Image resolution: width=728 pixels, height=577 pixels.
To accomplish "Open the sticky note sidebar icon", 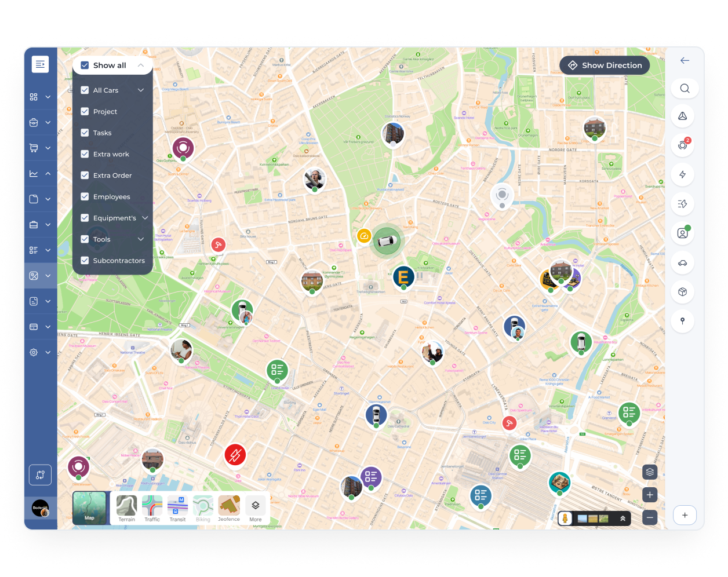I will point(34,199).
